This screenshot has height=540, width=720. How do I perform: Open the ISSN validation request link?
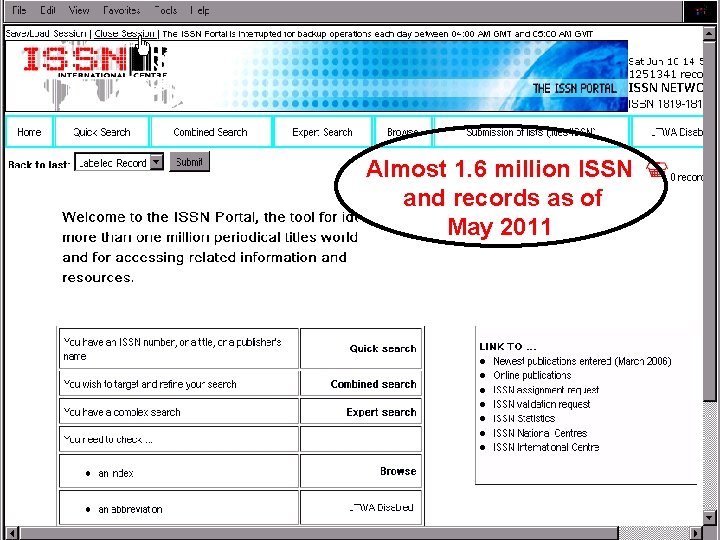click(541, 404)
